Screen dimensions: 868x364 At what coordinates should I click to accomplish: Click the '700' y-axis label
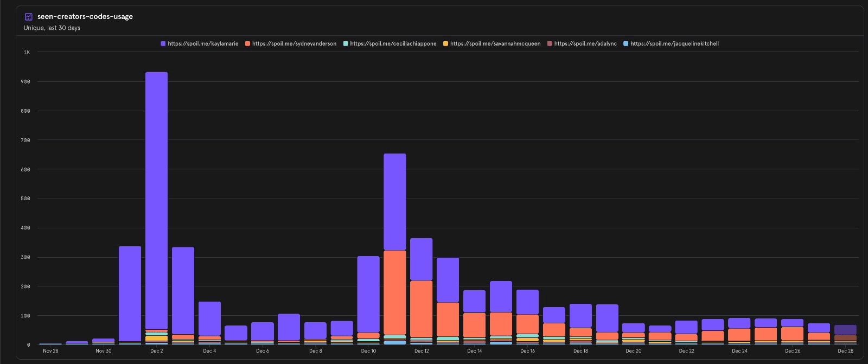25,141
